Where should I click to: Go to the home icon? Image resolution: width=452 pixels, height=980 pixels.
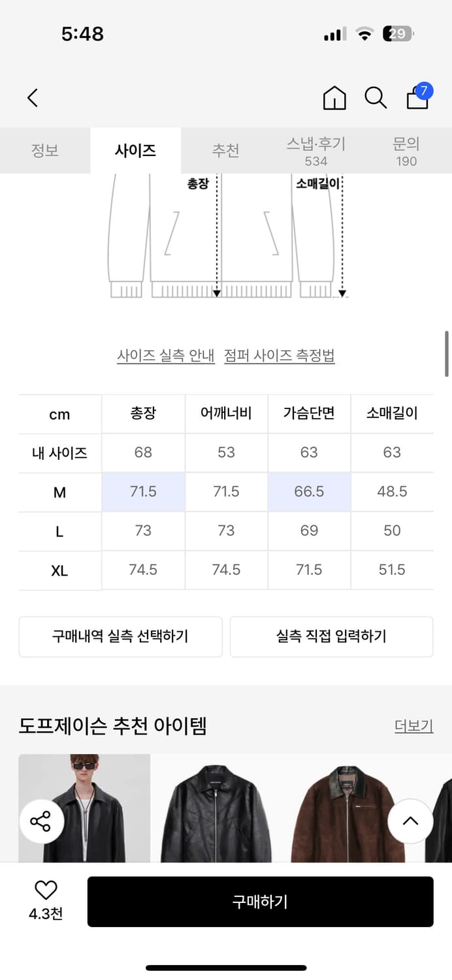tap(334, 98)
